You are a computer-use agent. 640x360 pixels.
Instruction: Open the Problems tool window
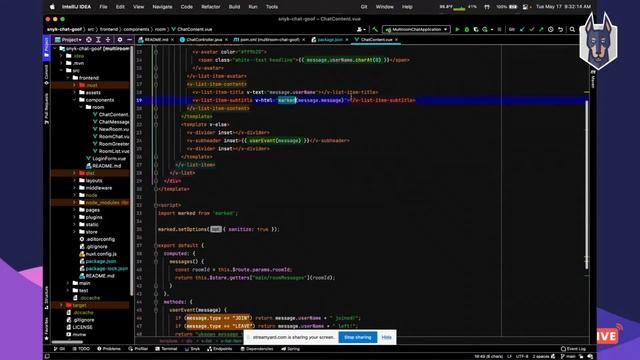(x=109, y=349)
